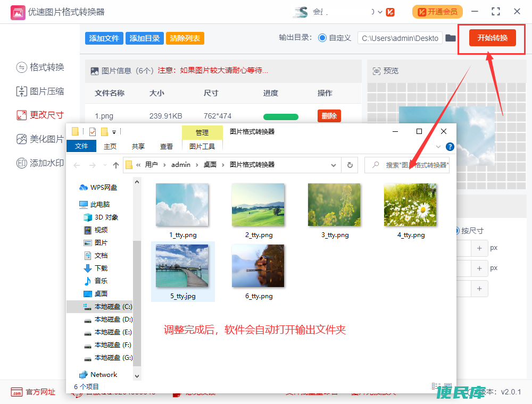Click the orange 清除列表 button

pos(185,38)
